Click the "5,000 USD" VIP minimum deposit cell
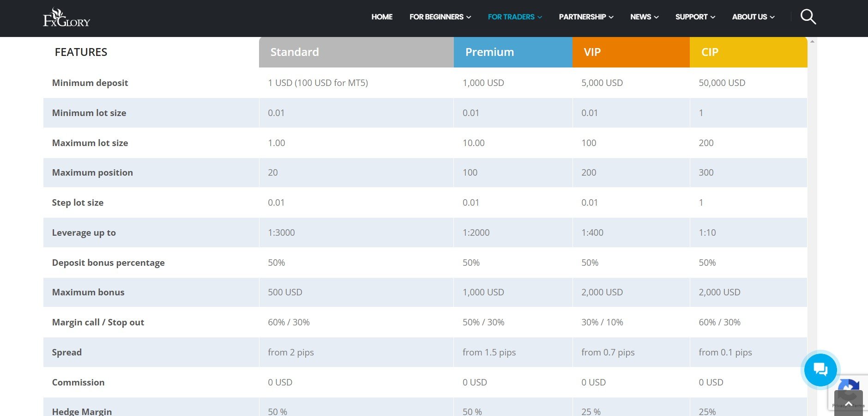The height and width of the screenshot is (416, 868). tap(602, 83)
